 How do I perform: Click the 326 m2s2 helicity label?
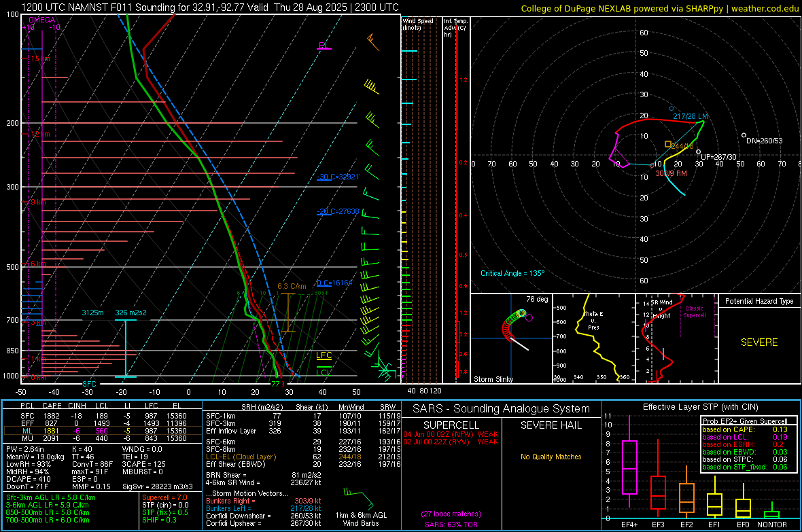pos(130,313)
